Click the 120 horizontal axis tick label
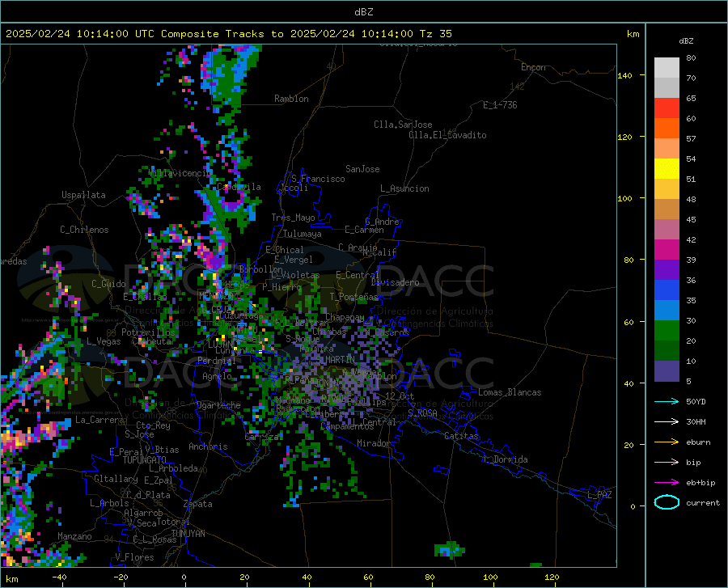728x588 pixels. point(552,577)
